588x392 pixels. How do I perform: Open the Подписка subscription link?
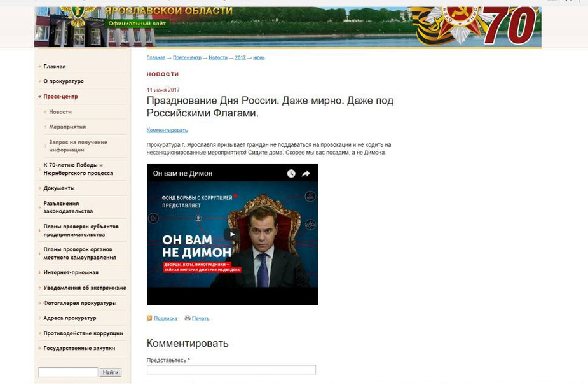coord(165,318)
